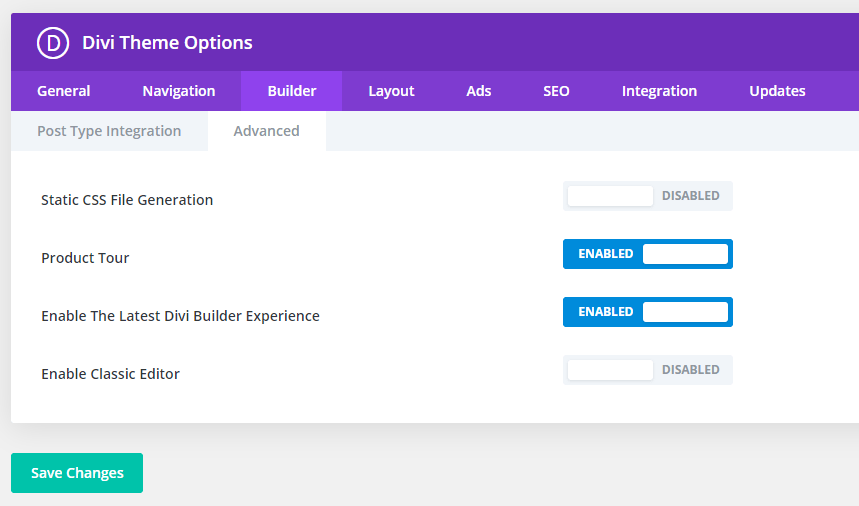Viewport: 859px width, 506px height.
Task: Switch to the Navigation tab
Action: tap(179, 91)
